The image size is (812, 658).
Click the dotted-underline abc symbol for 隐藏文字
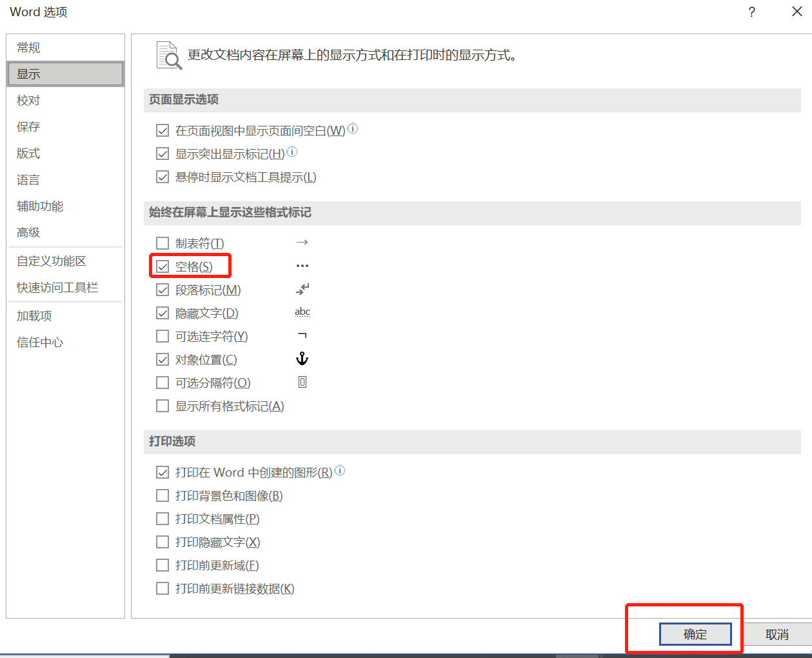tap(302, 312)
